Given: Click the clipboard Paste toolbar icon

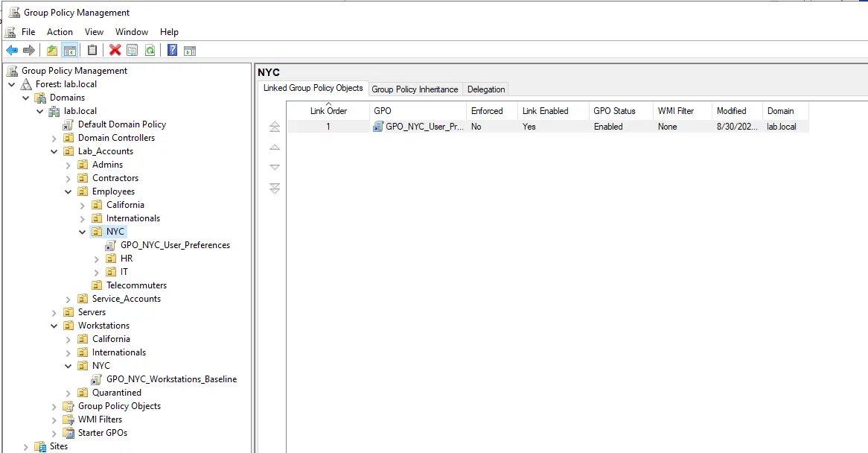Looking at the screenshot, I should pos(92,51).
